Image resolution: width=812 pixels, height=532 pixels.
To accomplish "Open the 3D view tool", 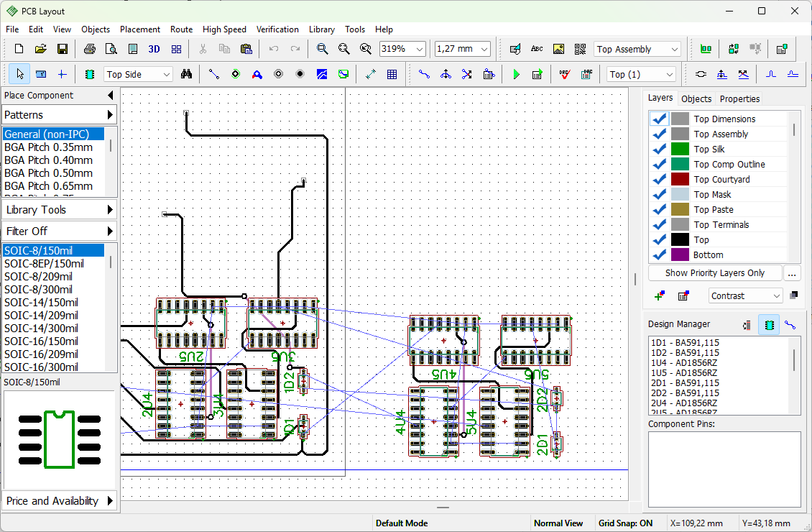I will [154, 49].
